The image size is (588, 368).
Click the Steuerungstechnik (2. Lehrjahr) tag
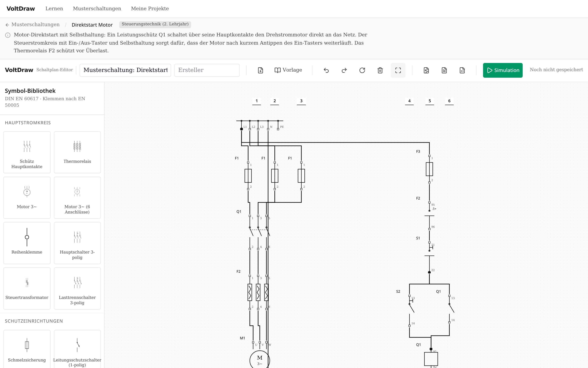pos(155,24)
